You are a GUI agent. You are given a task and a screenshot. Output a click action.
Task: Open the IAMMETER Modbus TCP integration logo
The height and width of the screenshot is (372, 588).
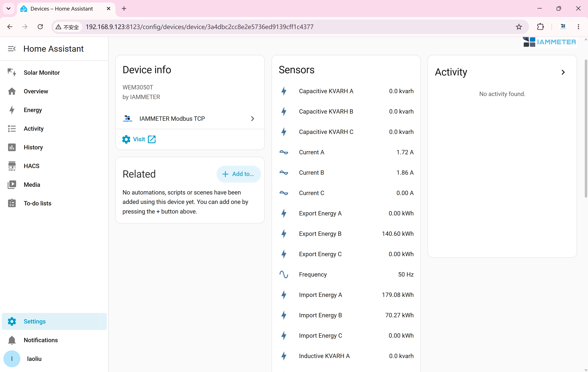tap(127, 118)
